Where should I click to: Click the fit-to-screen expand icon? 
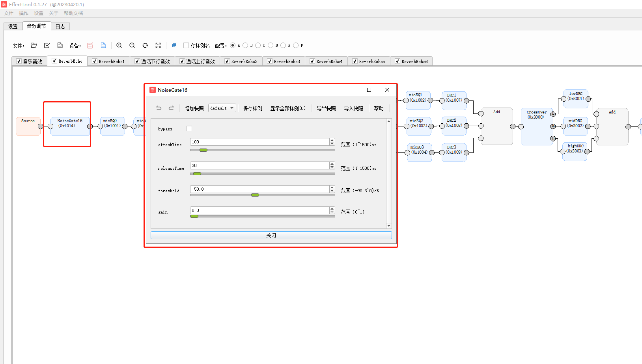(158, 45)
